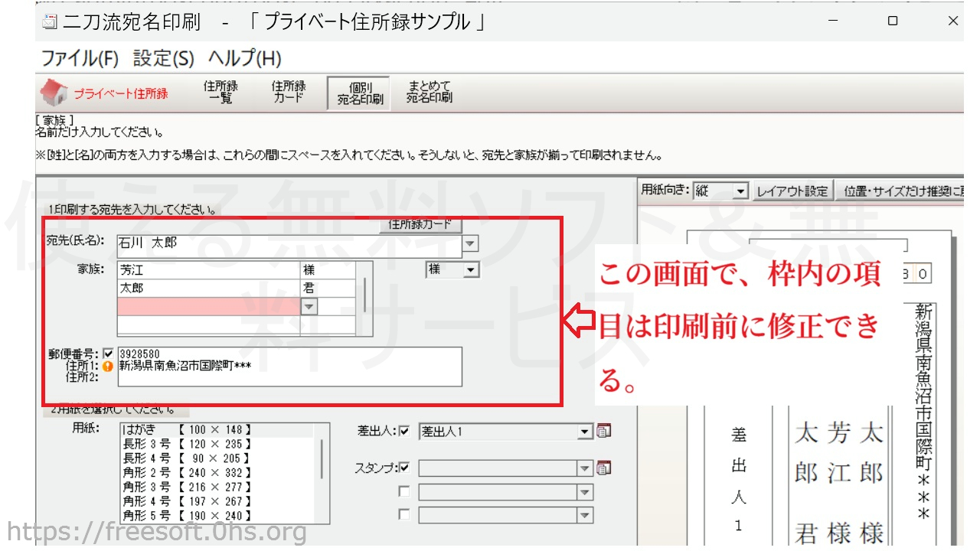Viewport: 980px width, 551px height.
Task: Open the 差出人1 sender dropdown
Action: 585,432
